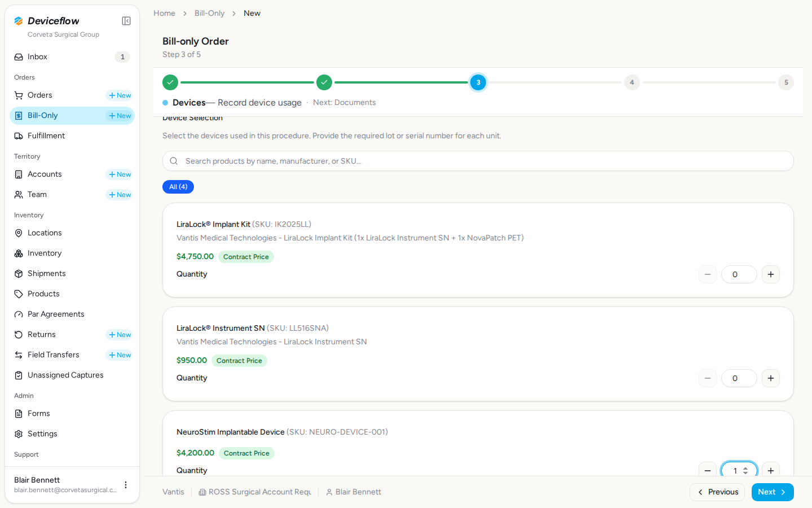The height and width of the screenshot is (508, 812).
Task: Create new Bill-Only via New button
Action: pos(120,116)
